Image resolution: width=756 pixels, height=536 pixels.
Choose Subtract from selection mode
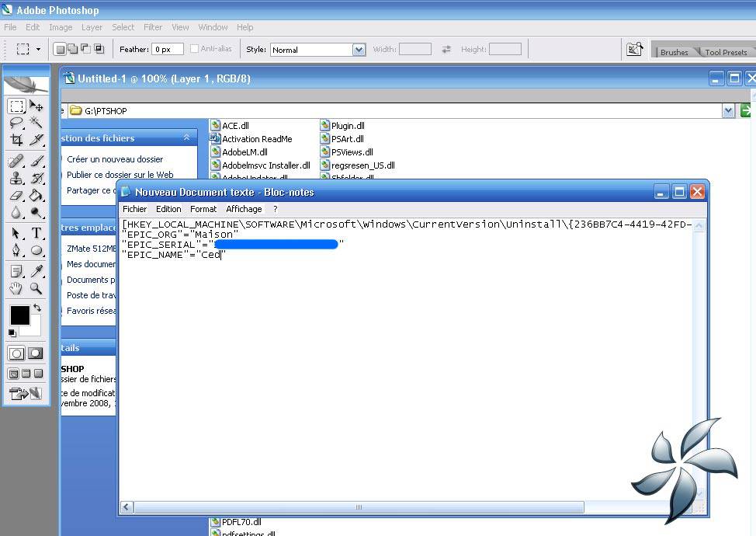click(85, 49)
